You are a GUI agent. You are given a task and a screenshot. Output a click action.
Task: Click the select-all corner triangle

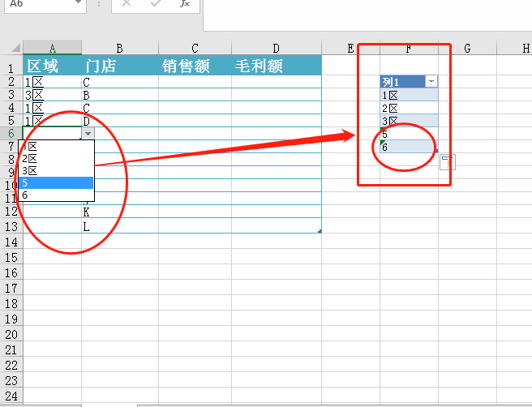click(x=15, y=48)
